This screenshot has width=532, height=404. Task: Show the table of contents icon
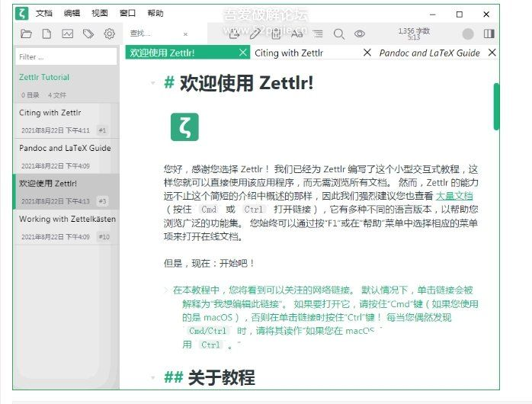[318, 34]
